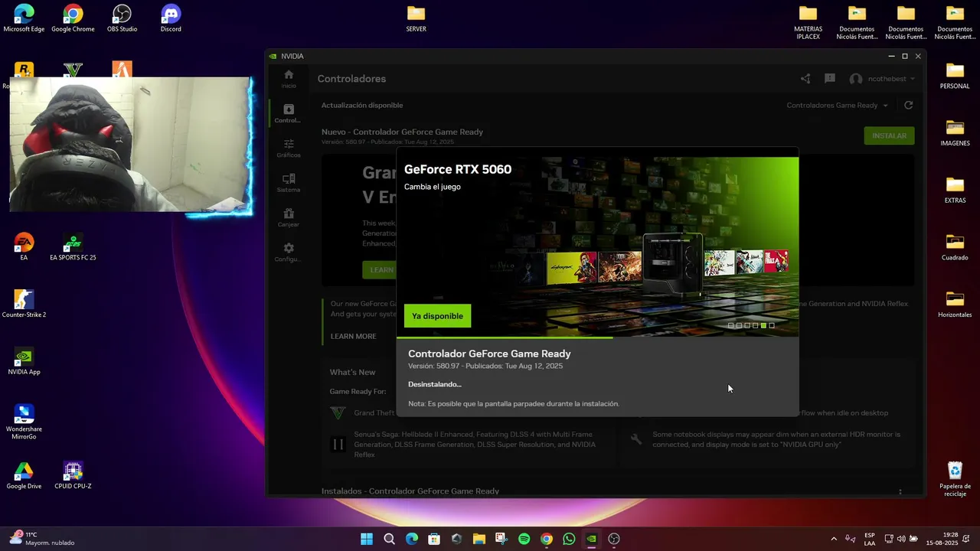Open the Windows Start menu
The image size is (980, 551).
pos(367,539)
